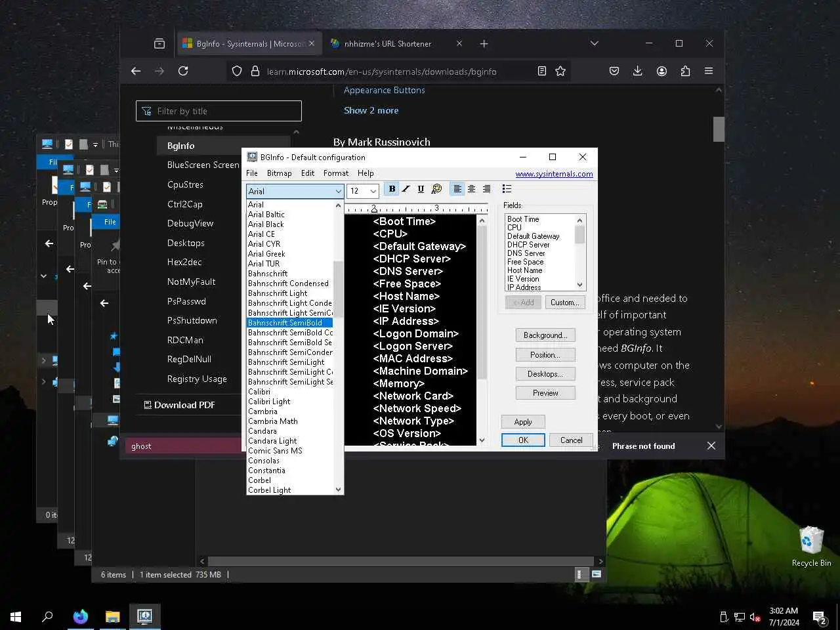Open browser downloads panel
The height and width of the screenshot is (630, 840).
click(637, 71)
